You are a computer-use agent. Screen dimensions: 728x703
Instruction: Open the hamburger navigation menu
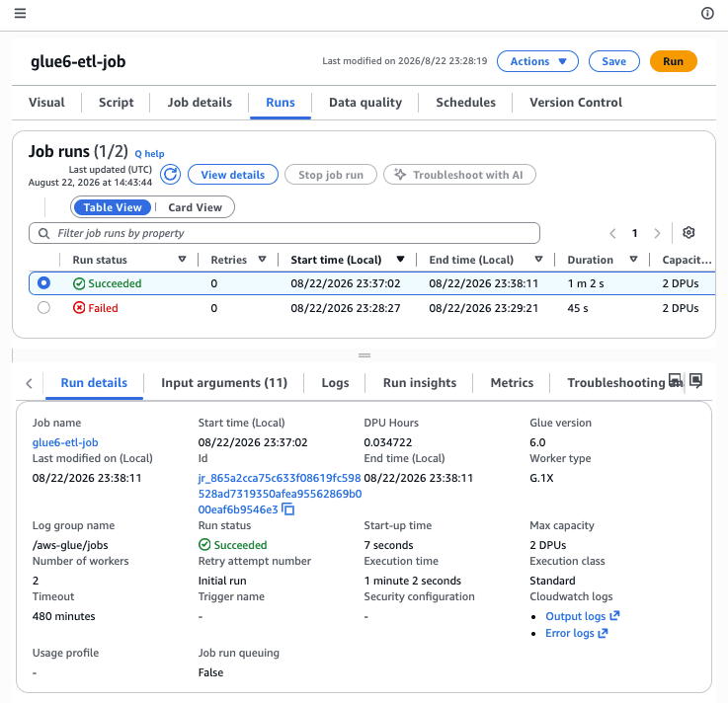[20, 13]
